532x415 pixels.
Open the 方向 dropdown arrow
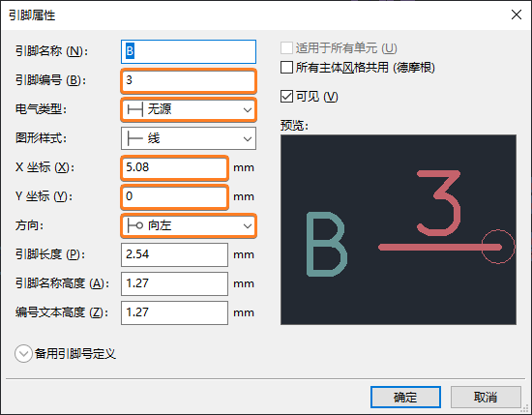(248, 225)
